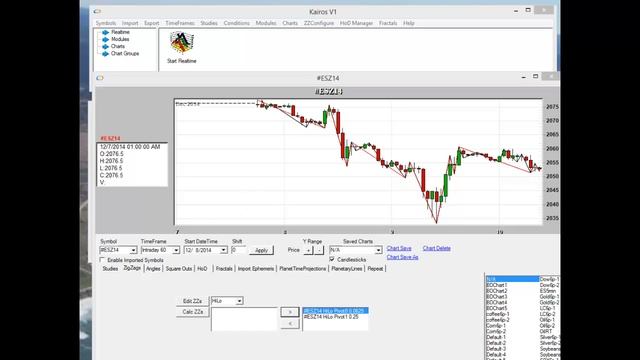Open the Start DateTime picker dropdown

pyautogui.click(x=223, y=250)
